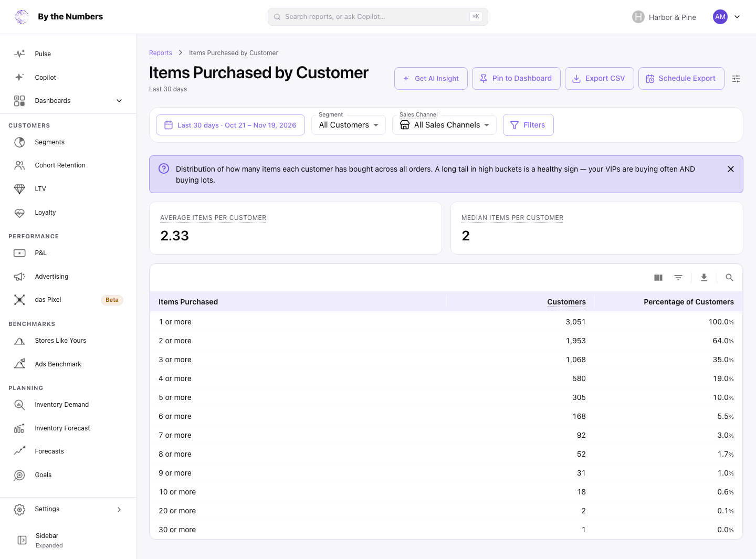Open the All Sales Channels dropdown

(444, 125)
